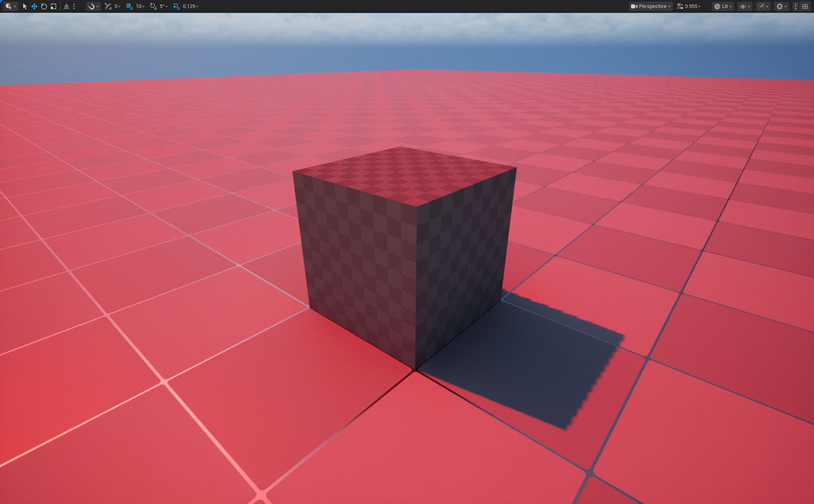814x504 pixels.
Task: Click the four-pane viewport layout icon
Action: 805,6
